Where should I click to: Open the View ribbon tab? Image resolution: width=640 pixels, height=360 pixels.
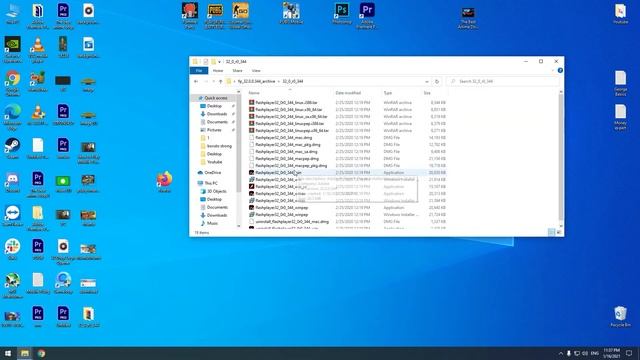256,71
